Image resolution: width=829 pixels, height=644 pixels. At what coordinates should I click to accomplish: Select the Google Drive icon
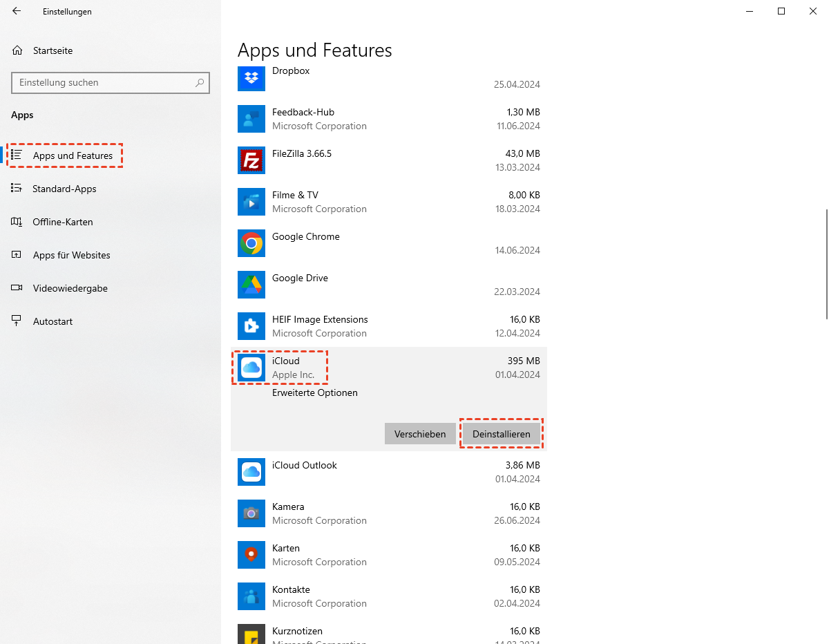[251, 285]
